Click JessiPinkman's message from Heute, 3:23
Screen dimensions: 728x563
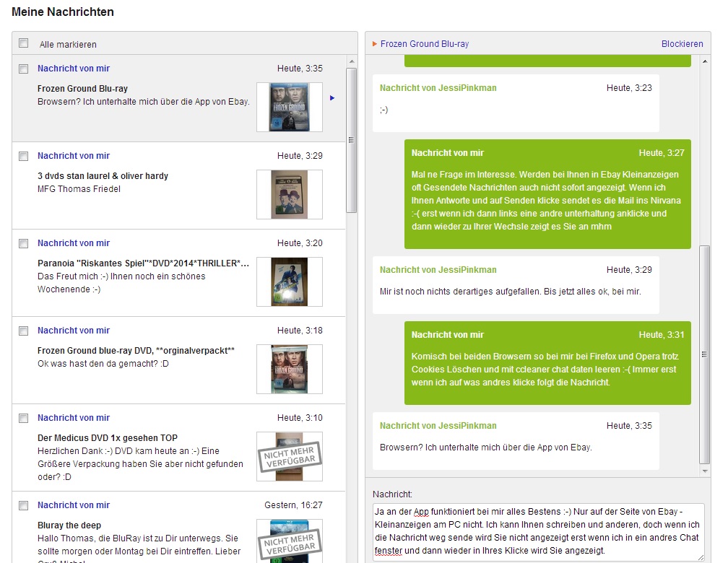[x=516, y=103]
